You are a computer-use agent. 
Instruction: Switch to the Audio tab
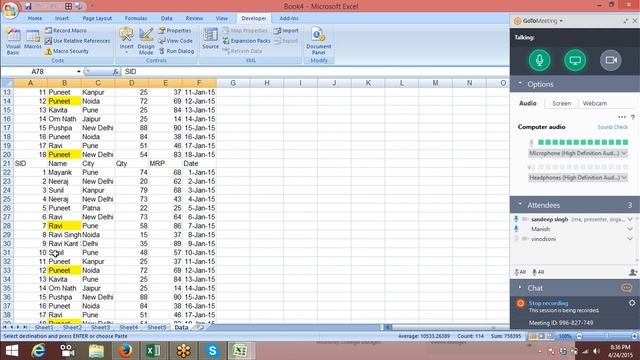click(x=527, y=103)
